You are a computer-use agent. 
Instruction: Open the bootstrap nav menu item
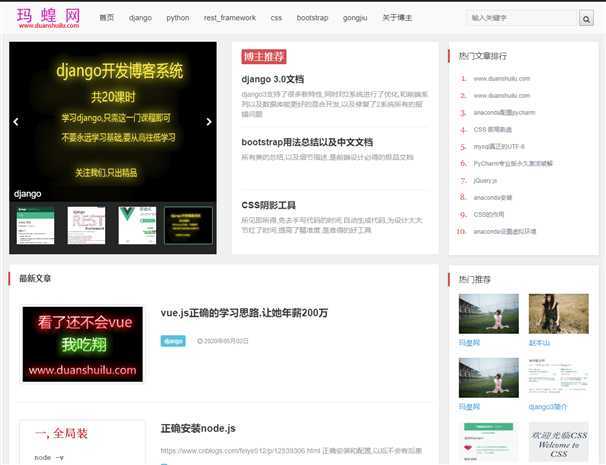click(312, 18)
